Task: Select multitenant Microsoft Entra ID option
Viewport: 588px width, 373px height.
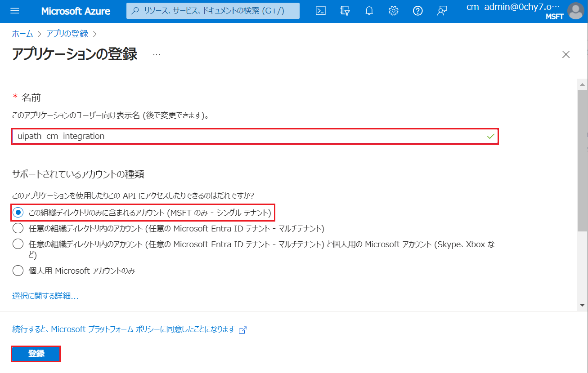Action: (169, 229)
